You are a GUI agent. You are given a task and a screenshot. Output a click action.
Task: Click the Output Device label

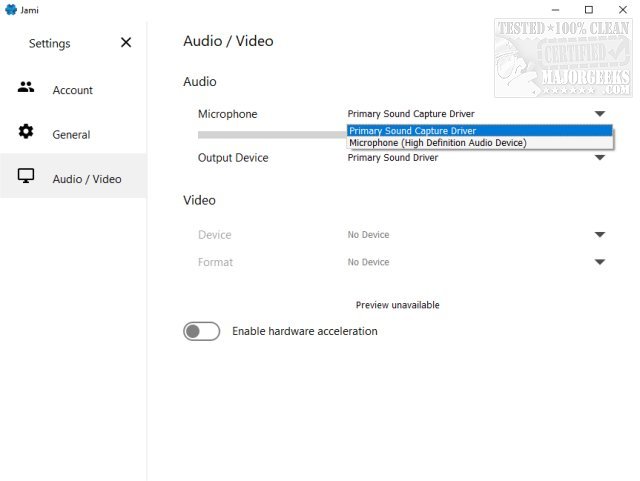coord(233,158)
